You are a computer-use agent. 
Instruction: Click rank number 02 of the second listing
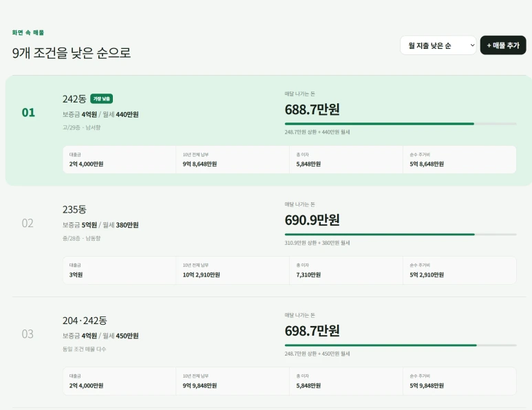(x=28, y=223)
